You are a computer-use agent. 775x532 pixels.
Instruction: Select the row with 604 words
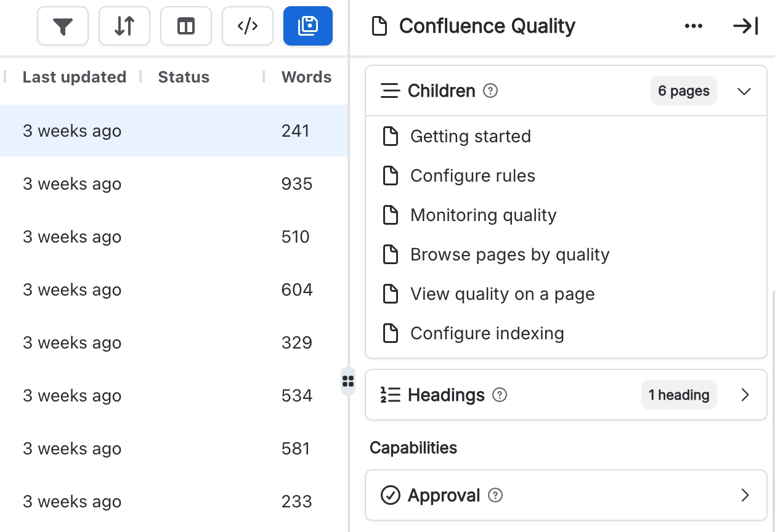point(174,289)
